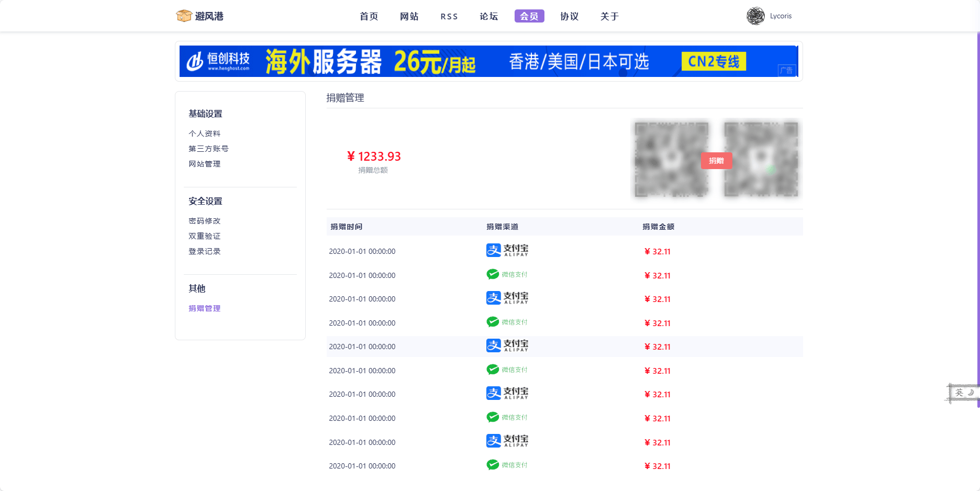This screenshot has height=491, width=980.
Task: Click the first row's 2020-01-01 timestamp
Action: (362, 251)
